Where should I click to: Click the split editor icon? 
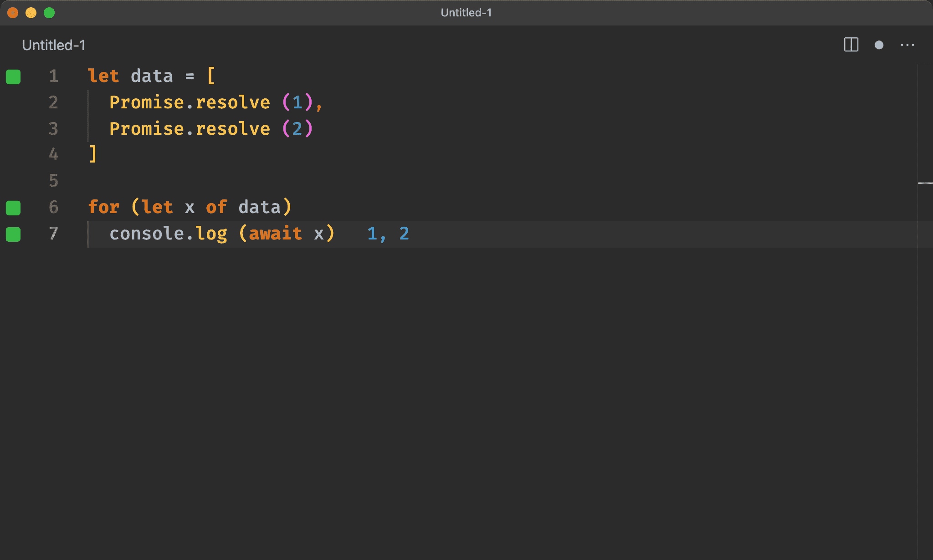tap(851, 45)
